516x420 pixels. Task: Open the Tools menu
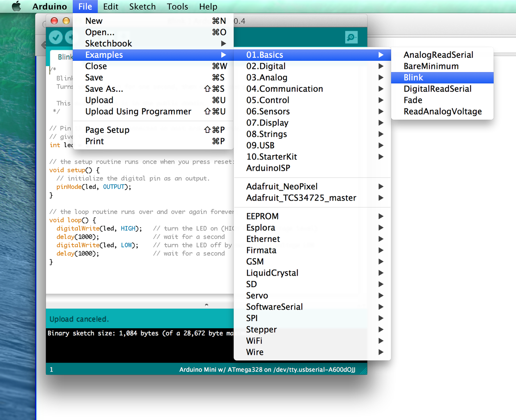177,6
